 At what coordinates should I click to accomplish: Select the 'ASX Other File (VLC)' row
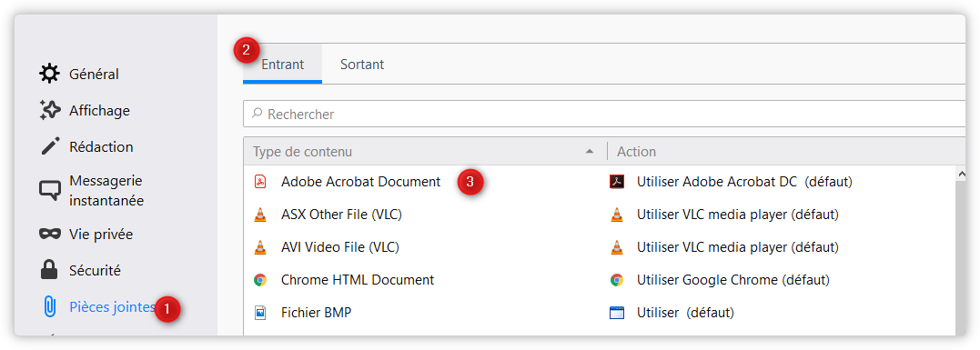[600, 215]
